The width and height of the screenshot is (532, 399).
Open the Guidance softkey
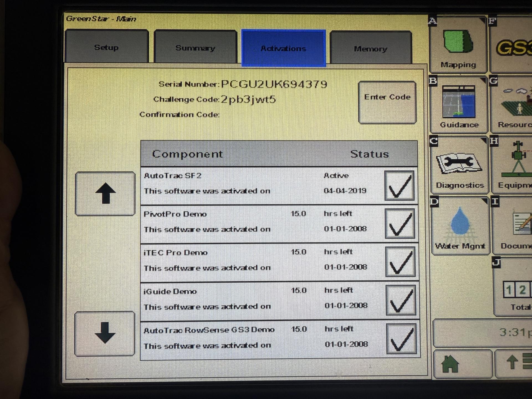459,105
